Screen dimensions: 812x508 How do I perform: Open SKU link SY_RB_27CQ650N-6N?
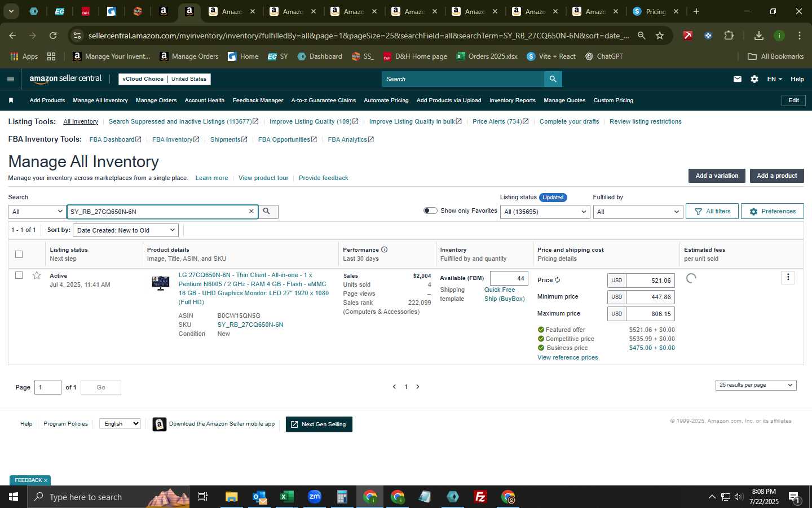[250, 325]
